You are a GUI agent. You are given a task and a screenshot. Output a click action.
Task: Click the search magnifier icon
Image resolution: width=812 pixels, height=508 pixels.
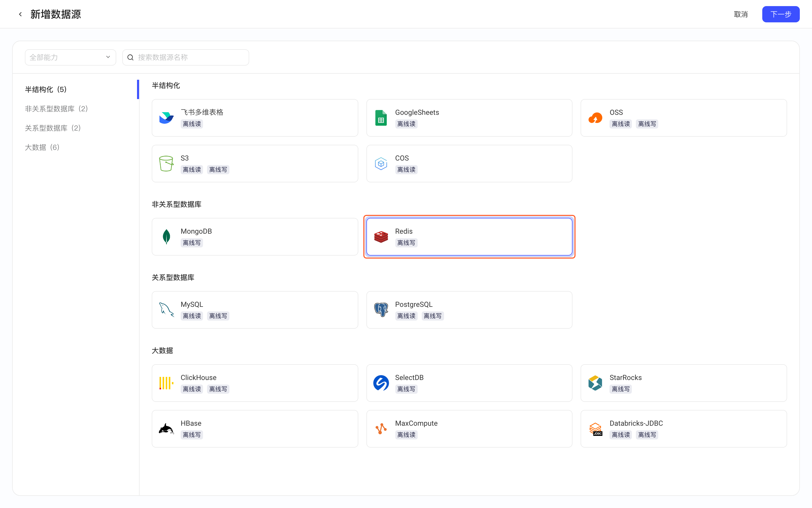(x=130, y=57)
